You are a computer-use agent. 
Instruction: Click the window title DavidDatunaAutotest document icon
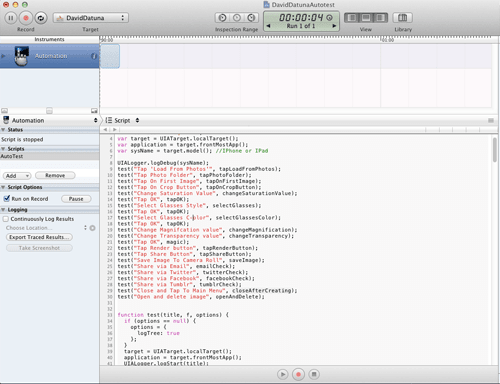point(266,4)
